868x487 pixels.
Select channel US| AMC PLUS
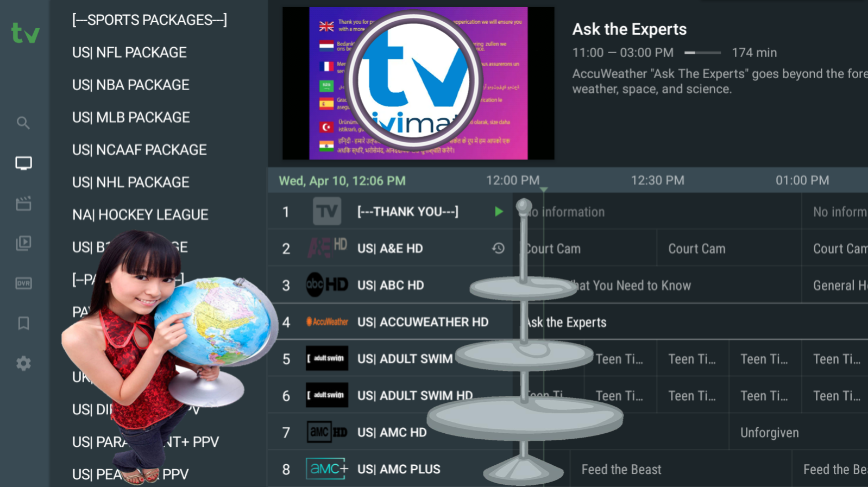pos(390,469)
